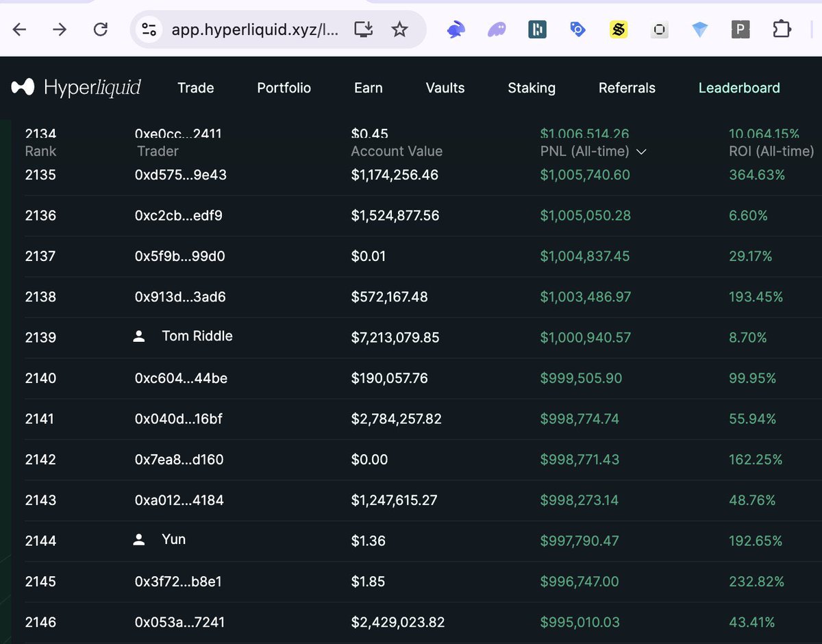Screen dimensions: 822x644
Task: Open the Vaults tab
Action: 445,88
